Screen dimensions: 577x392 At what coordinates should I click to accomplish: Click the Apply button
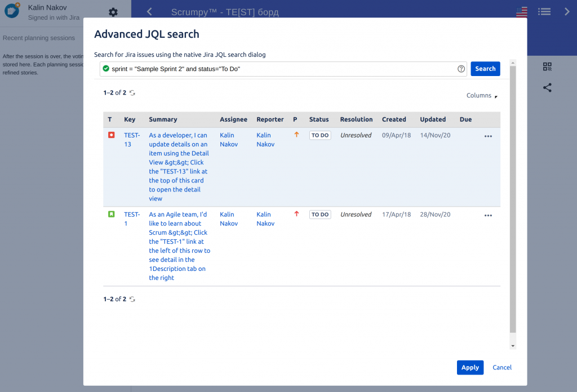click(x=470, y=367)
